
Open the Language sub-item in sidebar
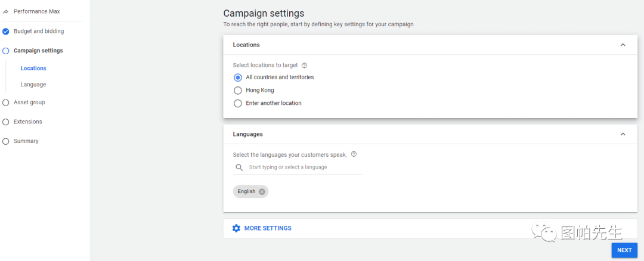(33, 85)
